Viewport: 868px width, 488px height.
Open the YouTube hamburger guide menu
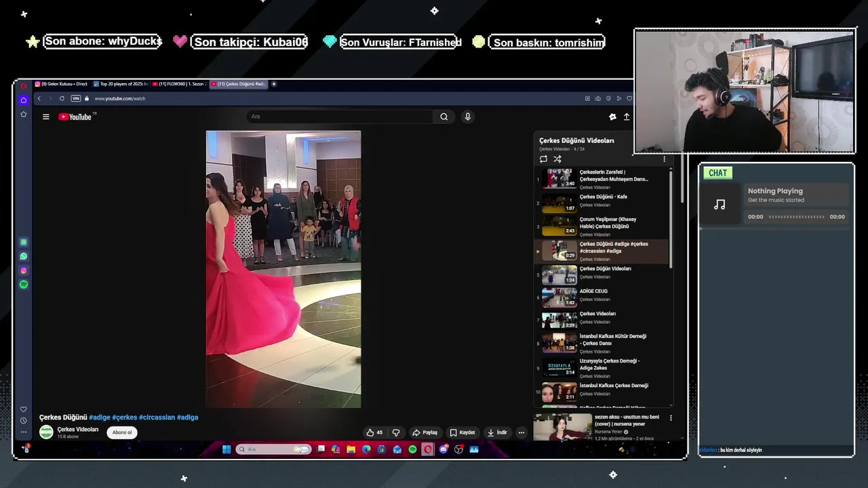[46, 117]
